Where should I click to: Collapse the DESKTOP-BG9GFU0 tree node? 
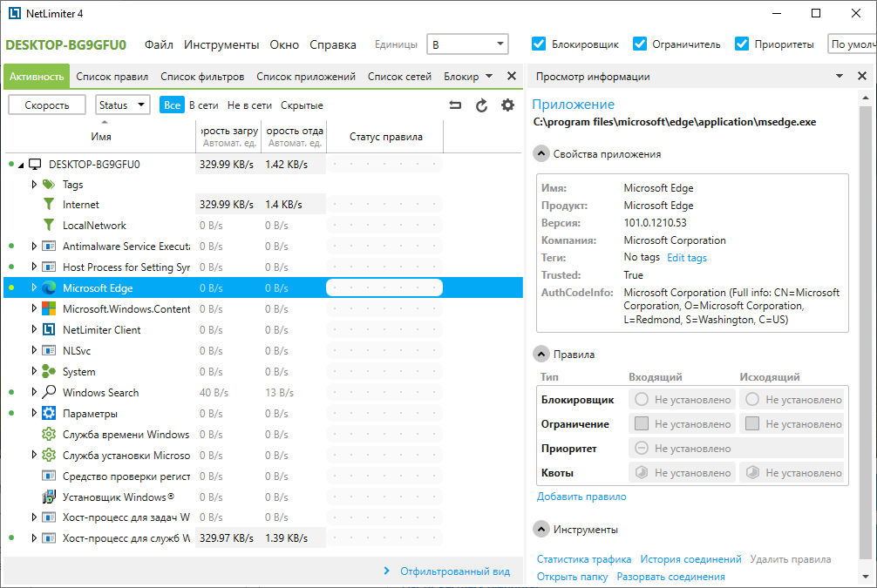[21, 165]
